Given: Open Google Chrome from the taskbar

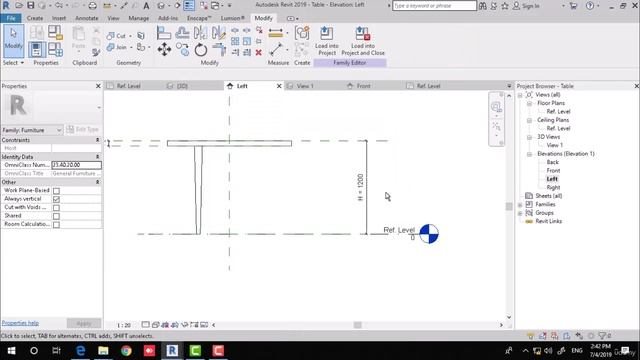Looking at the screenshot, I should (x=126, y=351).
